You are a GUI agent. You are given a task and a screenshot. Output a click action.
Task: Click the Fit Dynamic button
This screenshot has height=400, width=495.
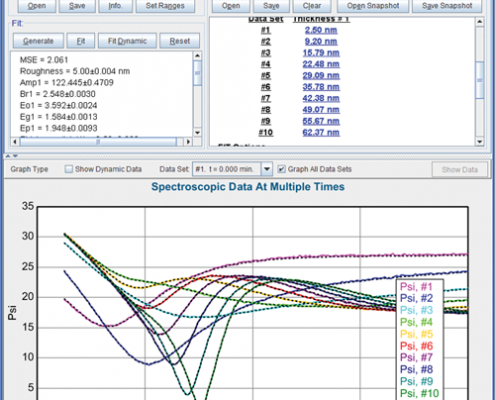coord(127,41)
